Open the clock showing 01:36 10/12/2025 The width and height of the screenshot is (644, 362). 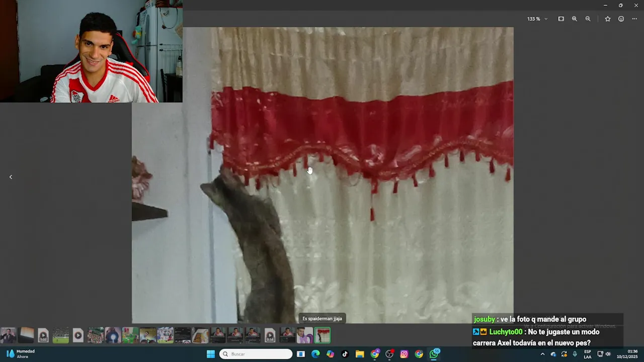[x=627, y=354]
